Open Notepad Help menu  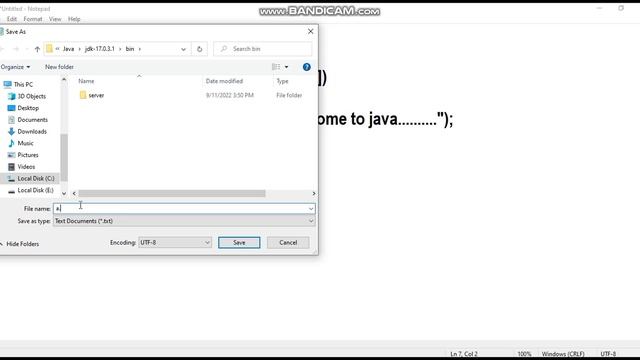[x=74, y=19]
